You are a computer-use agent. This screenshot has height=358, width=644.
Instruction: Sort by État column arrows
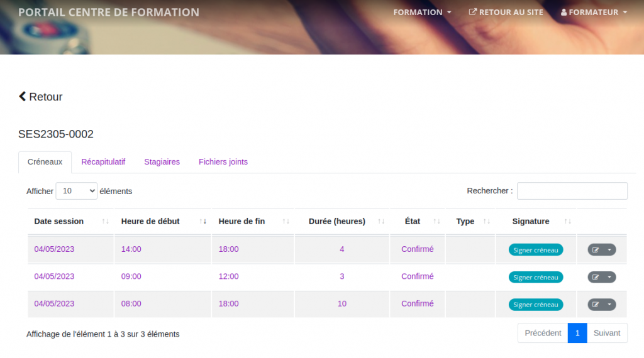436,222
